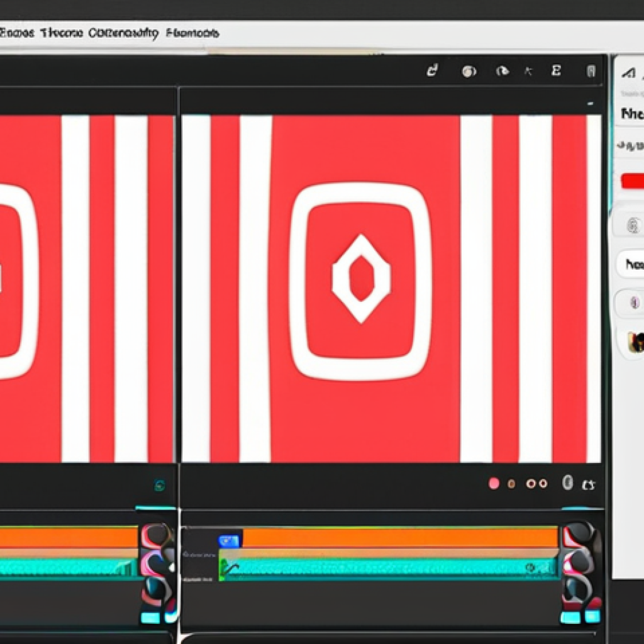Click the music-note shaped icon in the top toolbar

[x=432, y=70]
